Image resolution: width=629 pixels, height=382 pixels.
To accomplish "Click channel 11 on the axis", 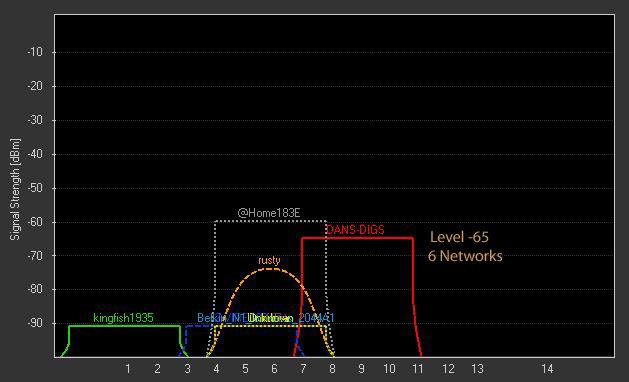I will (x=418, y=368).
